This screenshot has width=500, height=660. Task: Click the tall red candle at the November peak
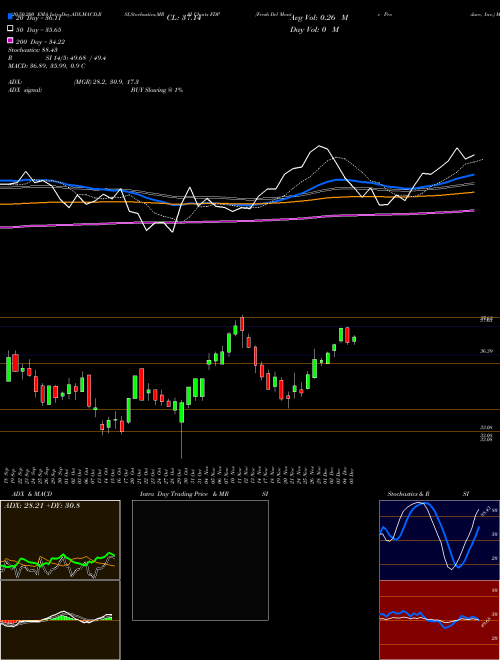point(242,325)
